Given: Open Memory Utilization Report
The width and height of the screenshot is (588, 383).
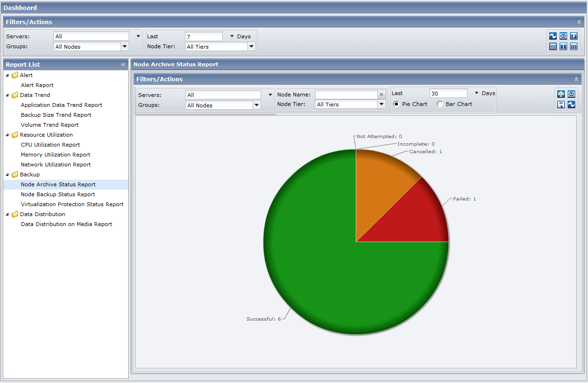Looking at the screenshot, I should (55, 155).
